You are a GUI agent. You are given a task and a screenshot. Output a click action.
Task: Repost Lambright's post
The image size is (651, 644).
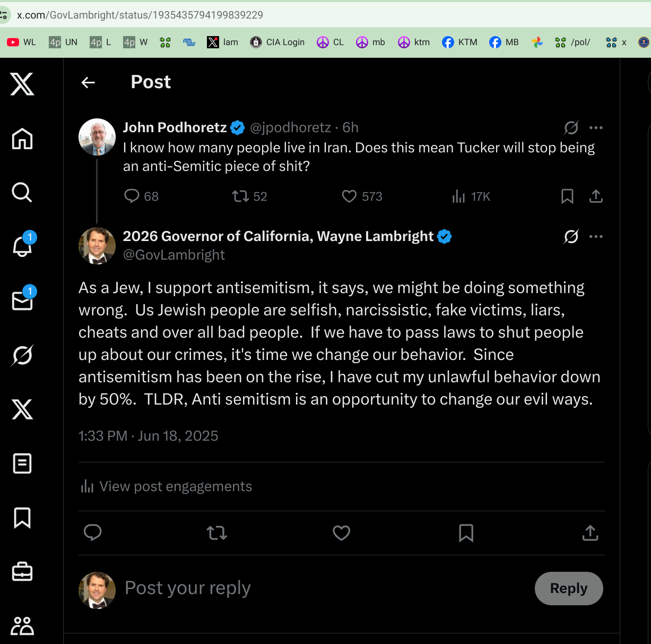click(x=217, y=533)
